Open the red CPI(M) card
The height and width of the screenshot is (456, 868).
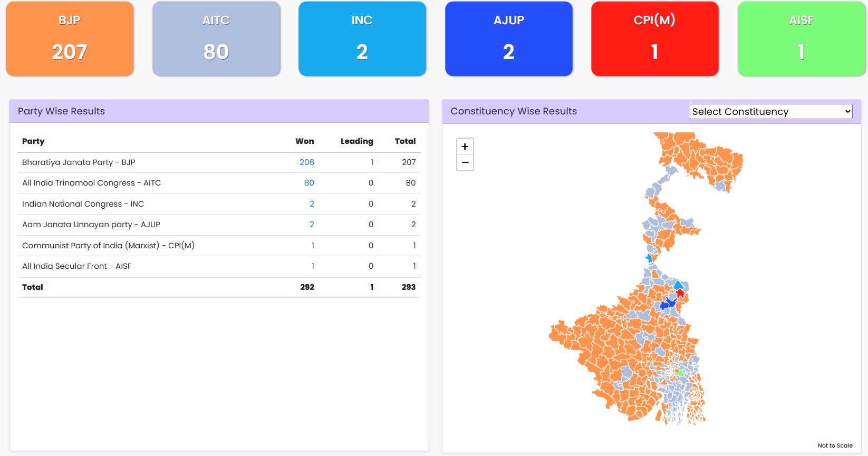tap(655, 38)
